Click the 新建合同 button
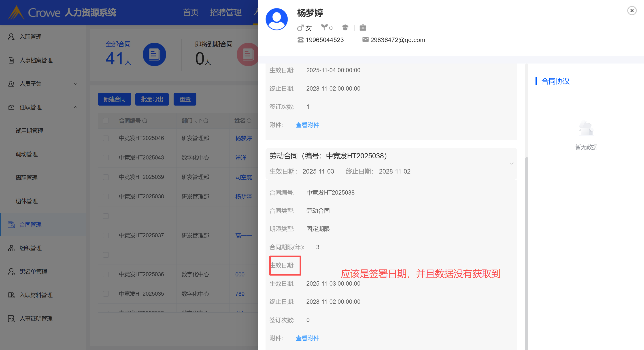Viewport: 644px width, 350px height. click(x=114, y=99)
